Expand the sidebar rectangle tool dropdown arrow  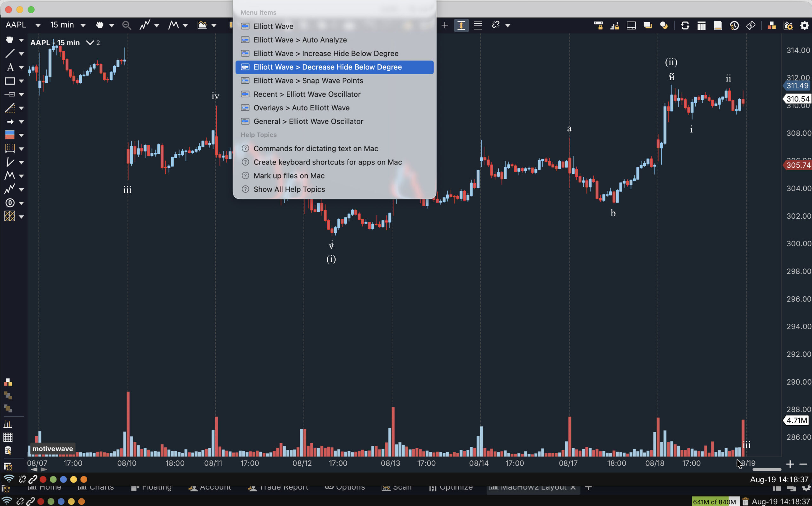pos(22,81)
